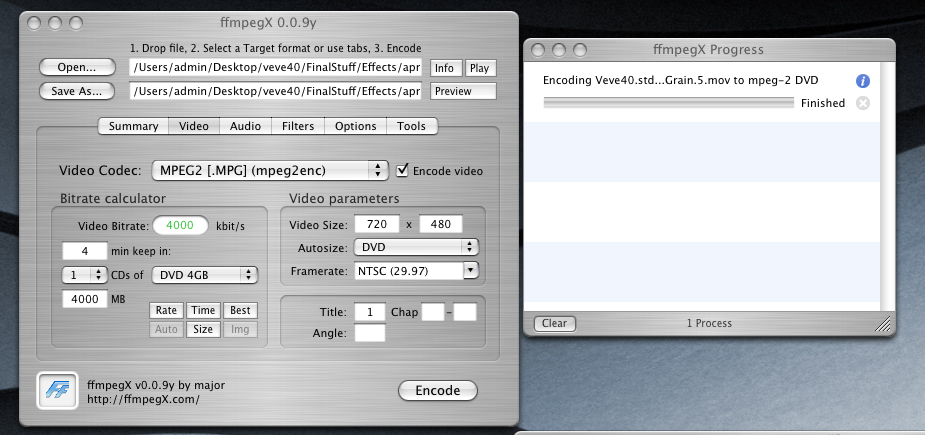925x435 pixels.
Task: Click the Save As destination path field
Action: (275, 91)
